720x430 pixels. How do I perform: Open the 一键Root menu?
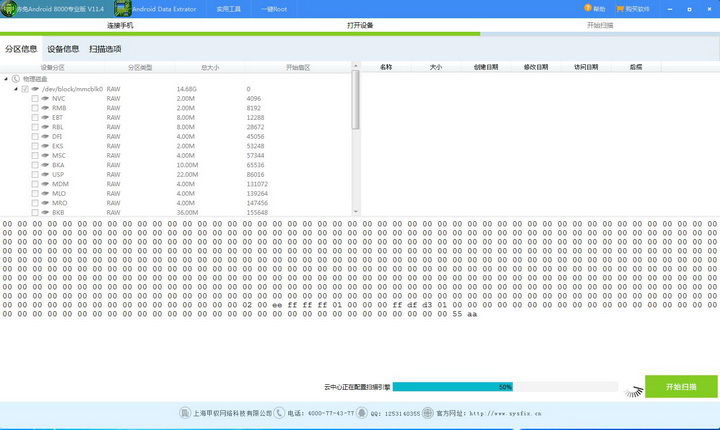point(274,9)
